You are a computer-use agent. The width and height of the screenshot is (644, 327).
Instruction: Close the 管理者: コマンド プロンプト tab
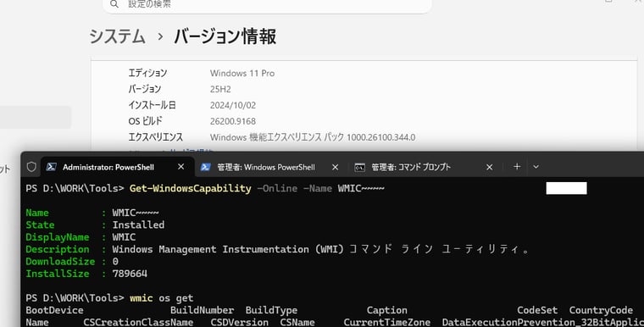(x=489, y=167)
